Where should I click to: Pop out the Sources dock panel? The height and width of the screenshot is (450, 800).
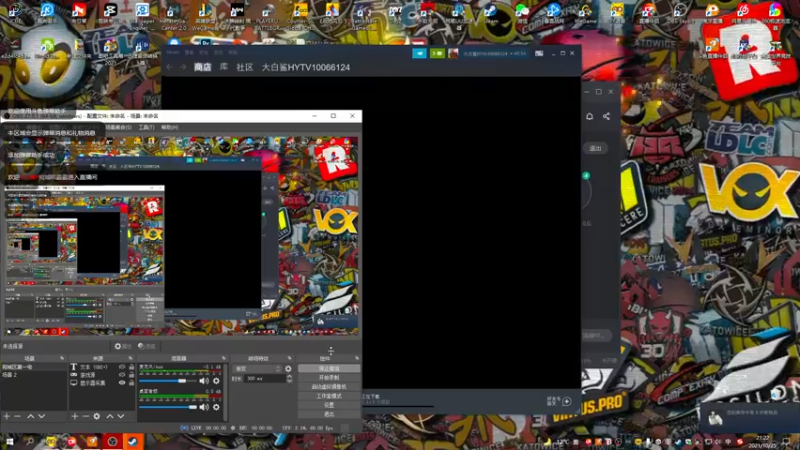coord(130,358)
